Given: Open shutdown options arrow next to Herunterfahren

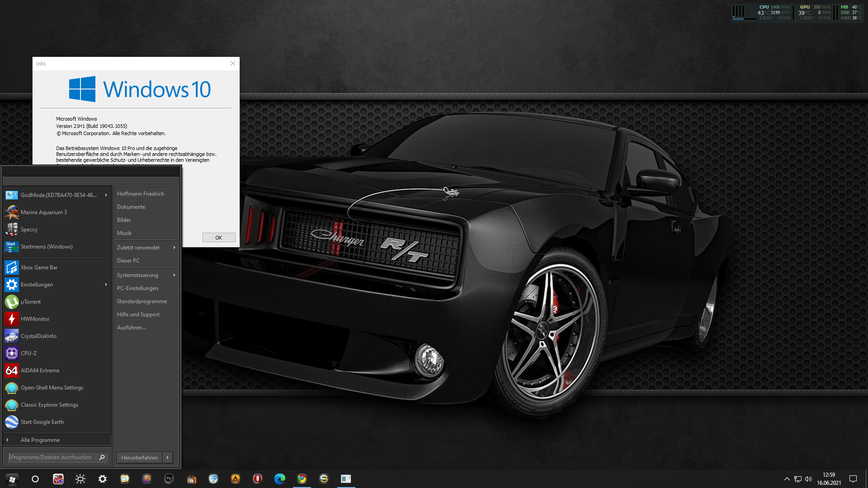Looking at the screenshot, I should click(168, 458).
